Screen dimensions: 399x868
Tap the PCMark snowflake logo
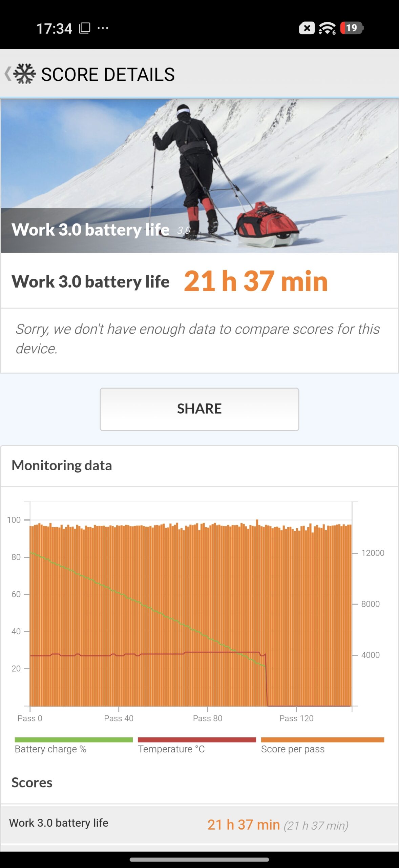pos(25,74)
